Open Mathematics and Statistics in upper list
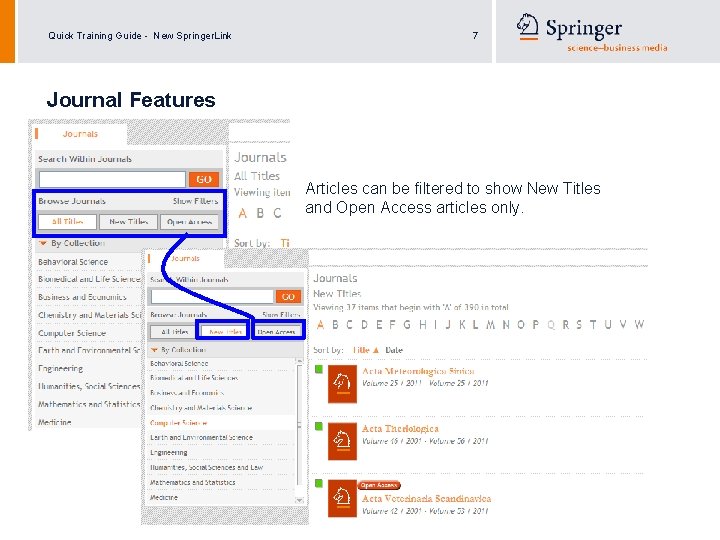Screen dimensions: 720x540 (x=89, y=404)
